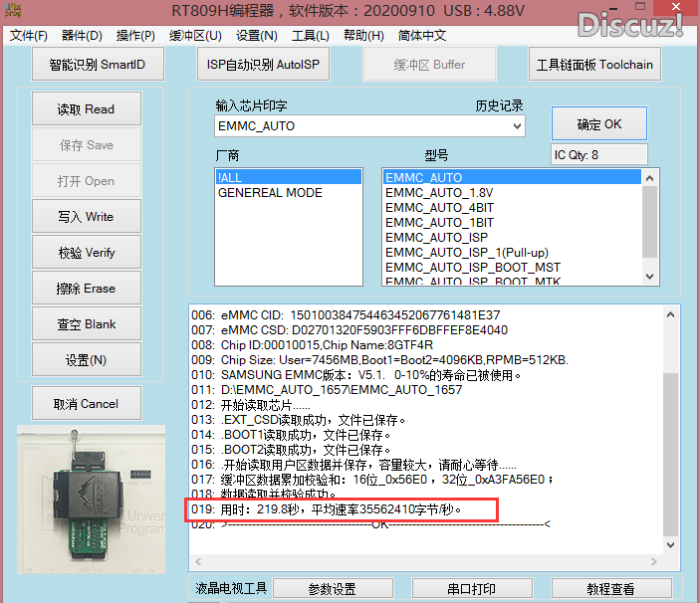The height and width of the screenshot is (603, 700).
Task: Click the 确定 OK button
Action: 598,124
